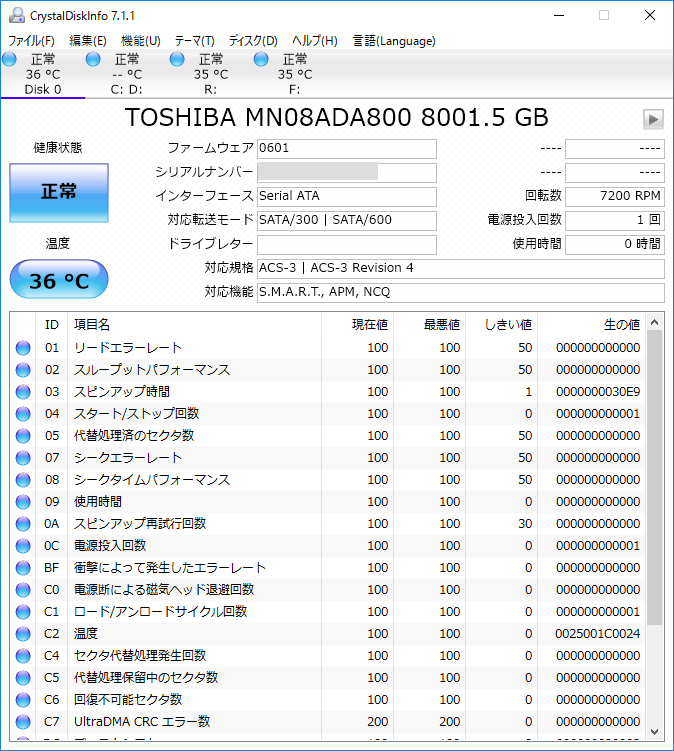Click the standard field ACS-3 Revision 4

click(461, 268)
